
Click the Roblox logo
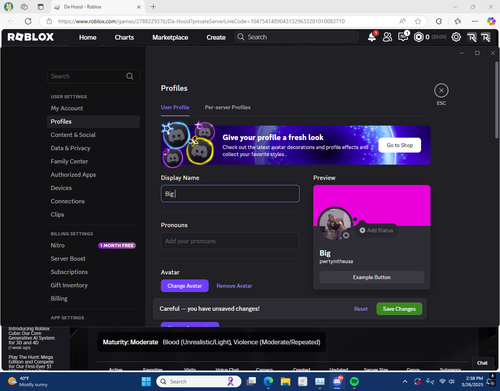point(31,37)
